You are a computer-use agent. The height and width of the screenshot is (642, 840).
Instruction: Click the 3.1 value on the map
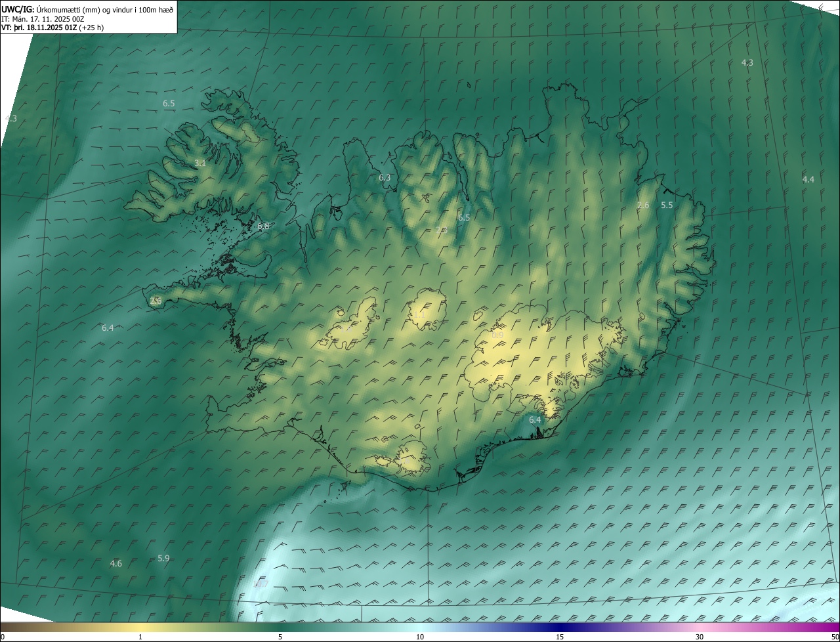tap(200, 163)
